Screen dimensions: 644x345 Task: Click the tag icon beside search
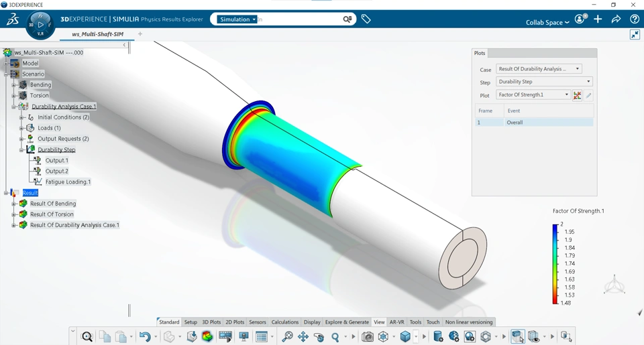pyautogui.click(x=366, y=19)
